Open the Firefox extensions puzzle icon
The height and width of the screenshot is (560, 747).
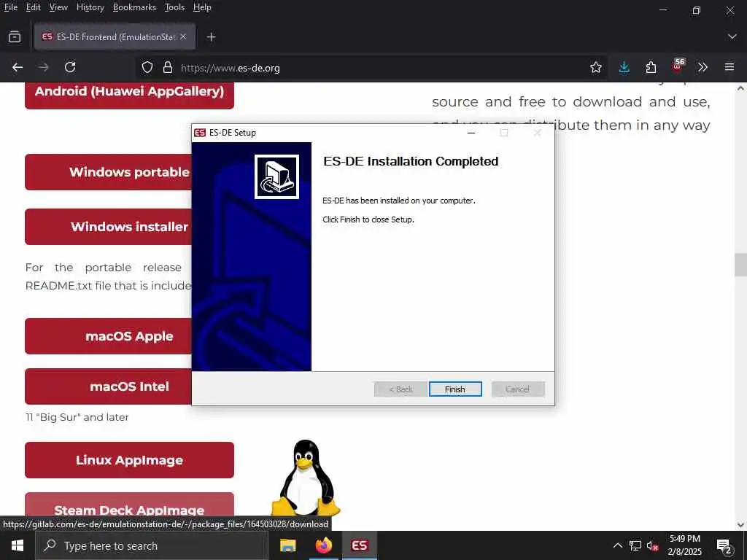point(651,67)
